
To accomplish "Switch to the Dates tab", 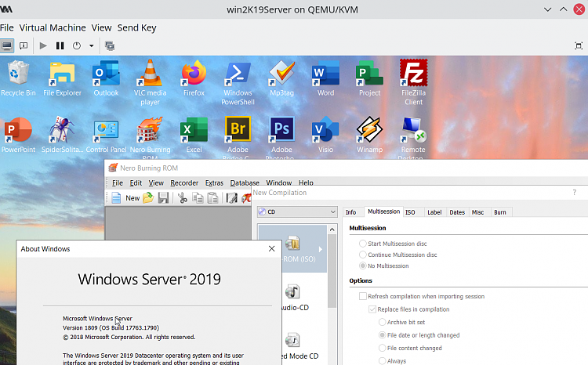I will (x=457, y=212).
